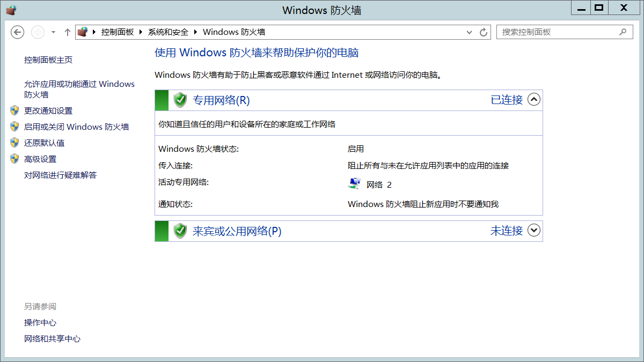644x362 pixels.
Task: Click the heading 使用 Windows 防火墙来帮助保护你的电脑
Action: (x=257, y=53)
